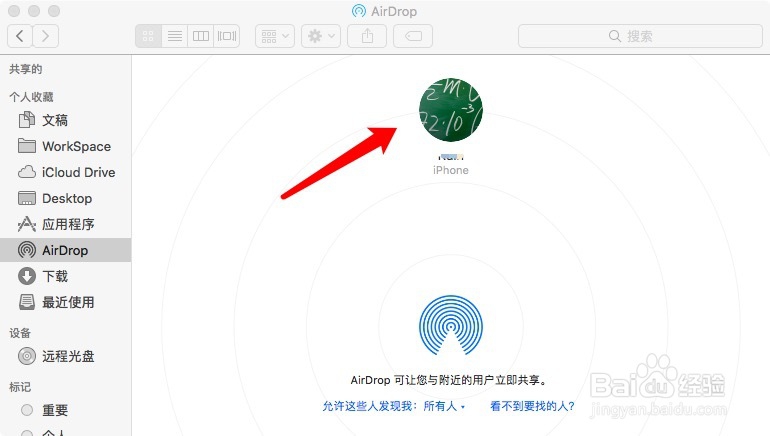Image resolution: width=770 pixels, height=436 pixels.
Task: Click the Share toolbar button
Action: [367, 36]
